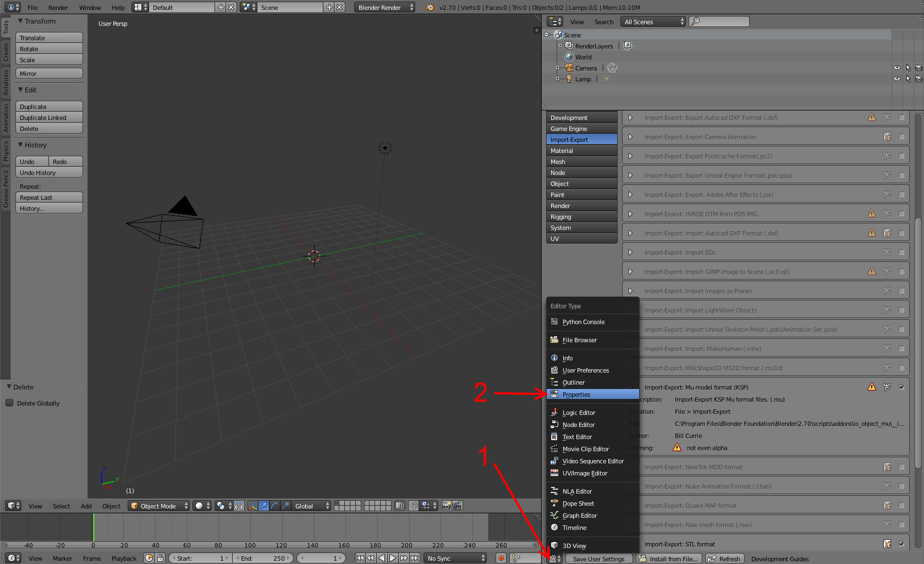Select Properties from the Editor Type menu
Image resolution: width=924 pixels, height=564 pixels.
pos(576,395)
